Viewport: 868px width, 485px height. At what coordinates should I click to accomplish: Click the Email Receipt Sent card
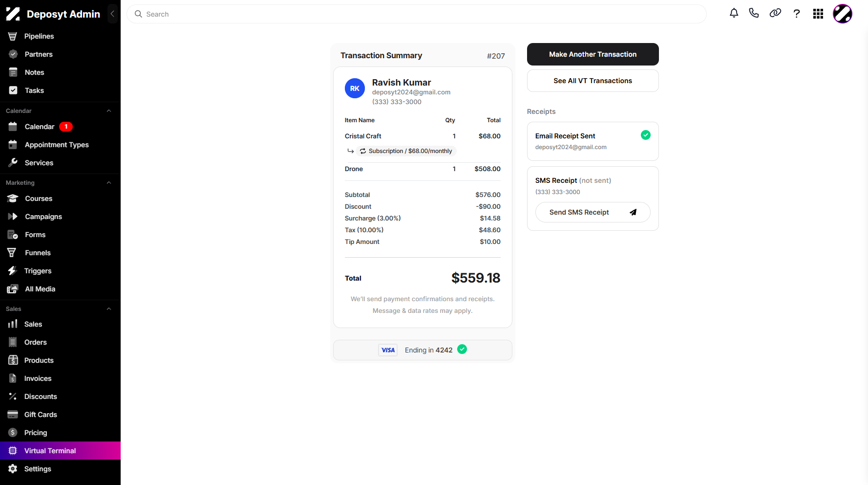pos(593,141)
